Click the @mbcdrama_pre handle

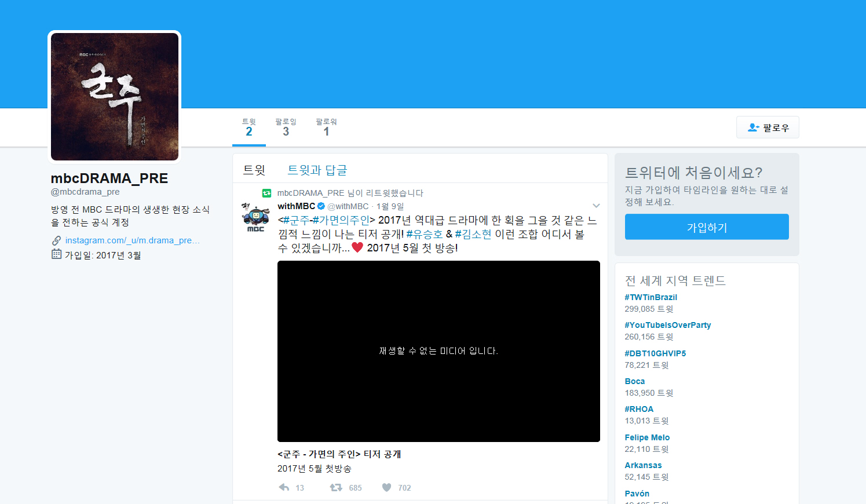pos(85,192)
